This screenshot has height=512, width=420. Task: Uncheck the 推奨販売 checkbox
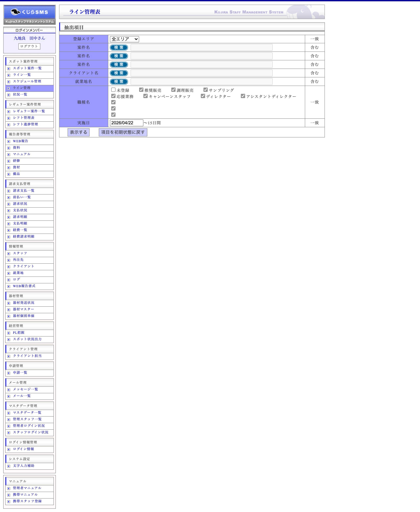click(x=141, y=90)
